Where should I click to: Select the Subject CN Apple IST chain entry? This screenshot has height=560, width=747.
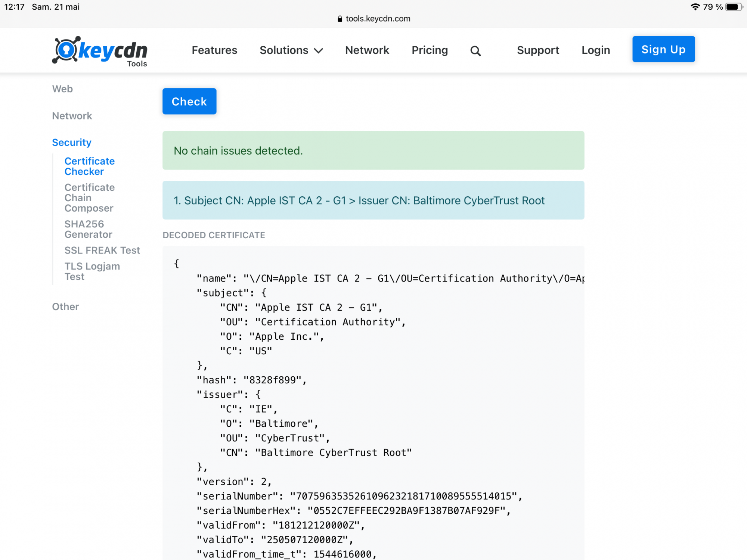[373, 200]
